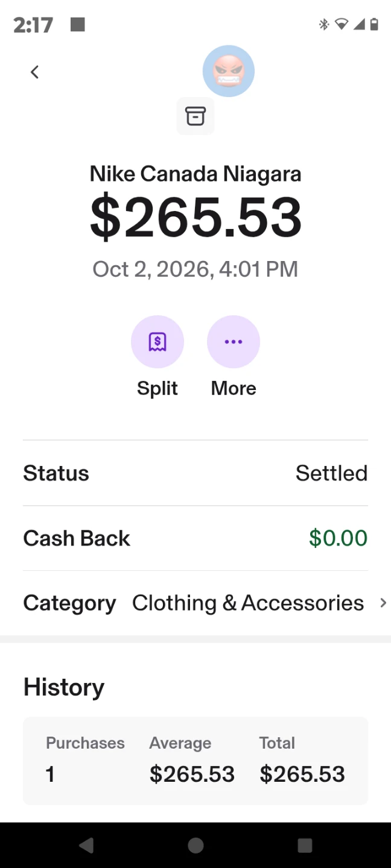Tap the Split label
391x868 pixels.
(157, 388)
